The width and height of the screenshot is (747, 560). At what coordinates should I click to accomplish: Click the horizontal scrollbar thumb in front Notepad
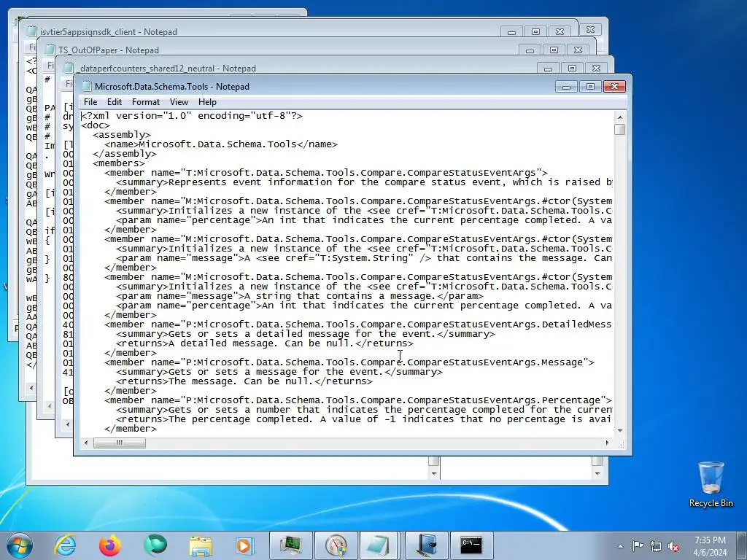pos(120,443)
